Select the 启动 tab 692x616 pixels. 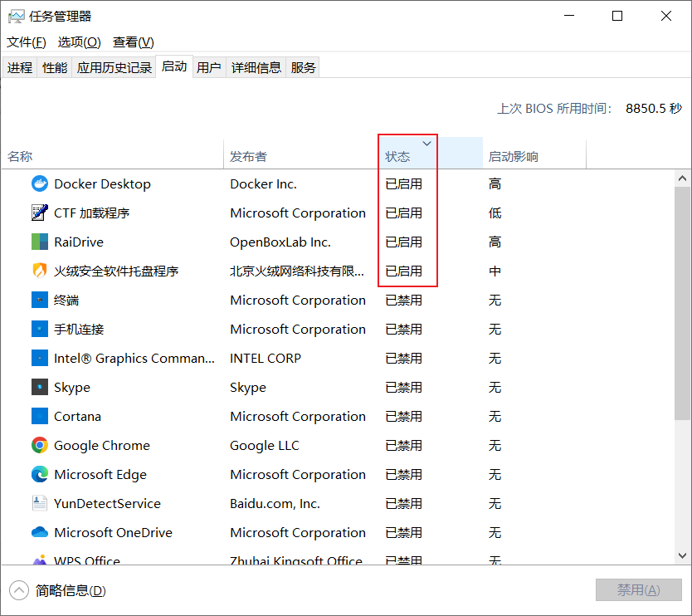[x=174, y=66]
